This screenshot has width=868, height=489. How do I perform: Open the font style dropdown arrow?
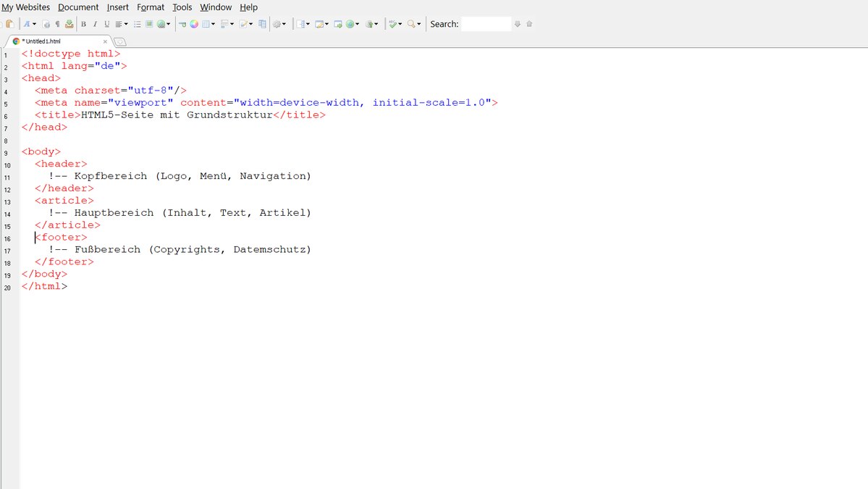click(34, 24)
